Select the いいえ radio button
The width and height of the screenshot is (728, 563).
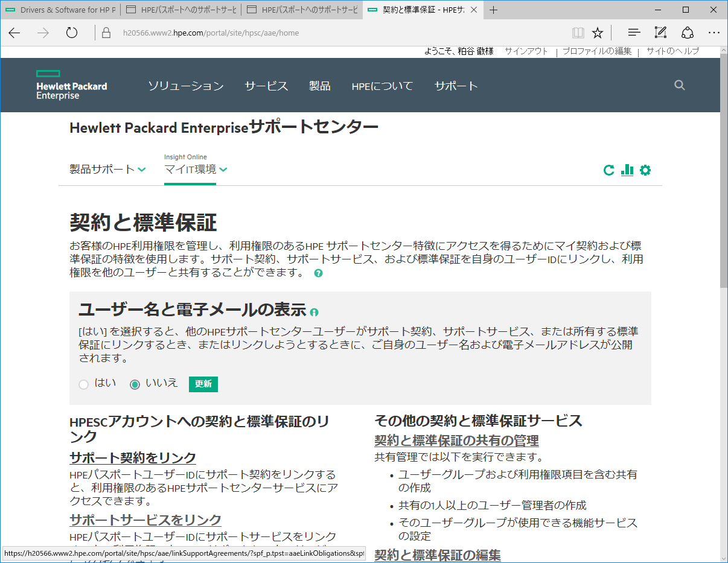135,384
